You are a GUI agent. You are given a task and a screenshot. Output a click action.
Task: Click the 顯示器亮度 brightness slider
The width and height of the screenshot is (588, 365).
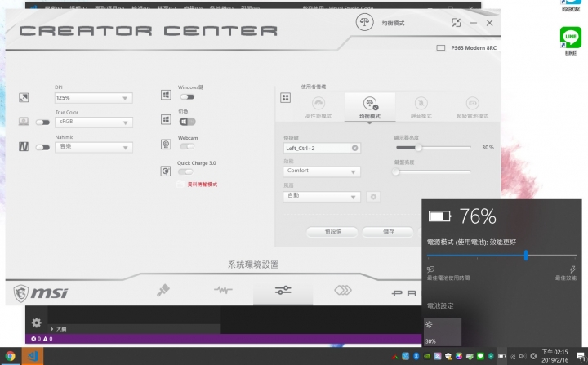coord(434,148)
